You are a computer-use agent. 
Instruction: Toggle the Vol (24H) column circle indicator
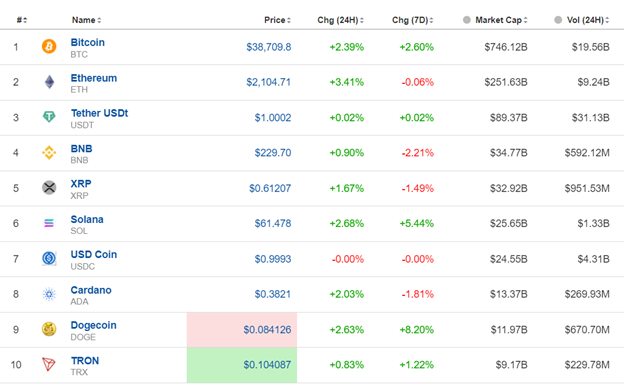(558, 20)
